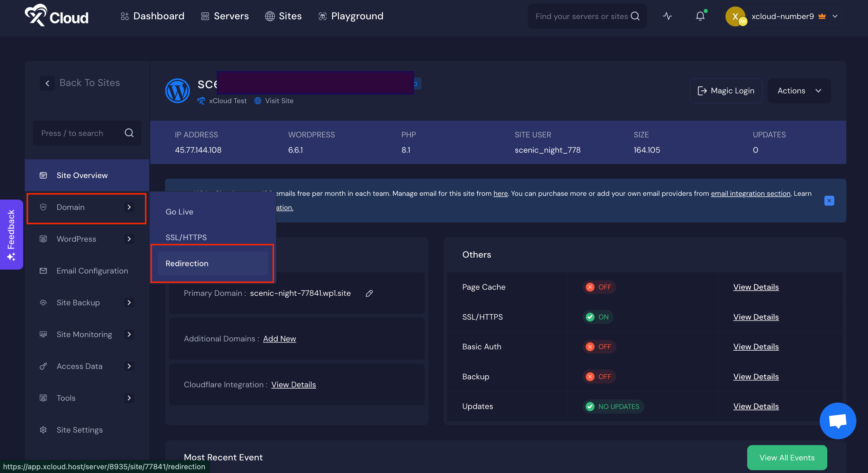View Details for Updates

756,407
